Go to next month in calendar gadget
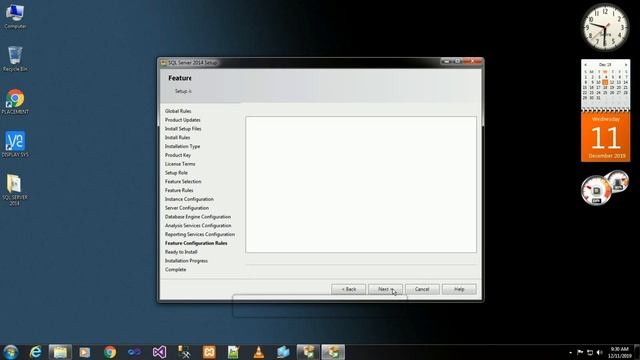Viewport: 640px width, 360px height. (626, 65)
